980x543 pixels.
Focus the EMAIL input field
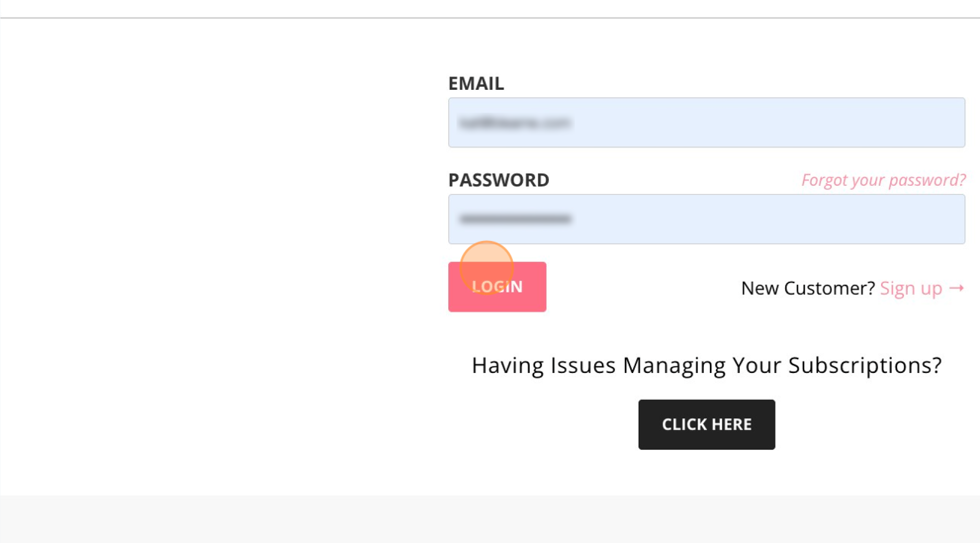[x=706, y=122]
